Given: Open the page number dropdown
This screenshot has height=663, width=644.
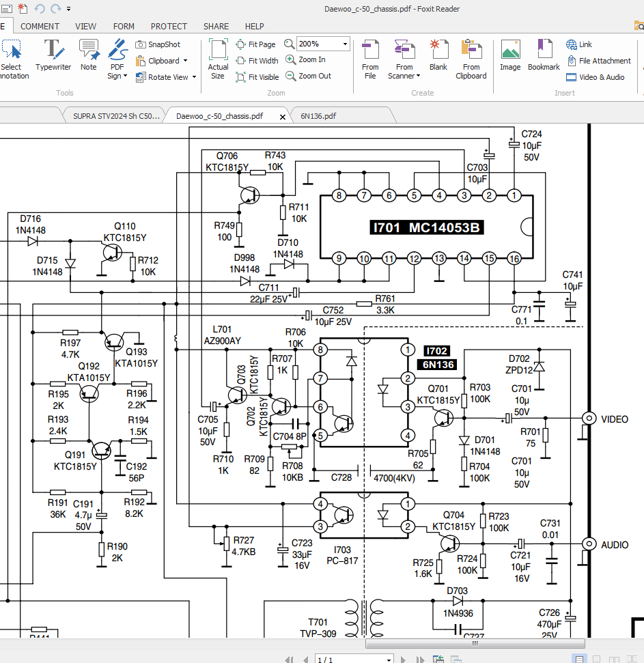Looking at the screenshot, I should pos(389,659).
